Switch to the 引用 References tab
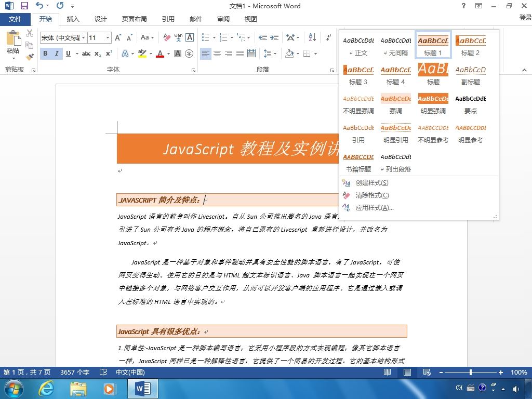The height and width of the screenshot is (399, 532). 168,19
